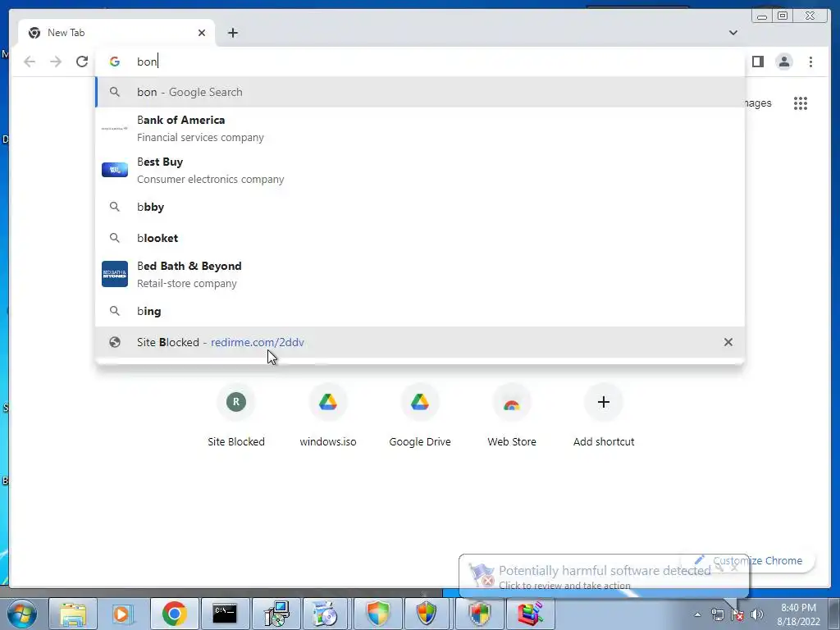Click the network tray icon
840x630 pixels.
[717, 614]
